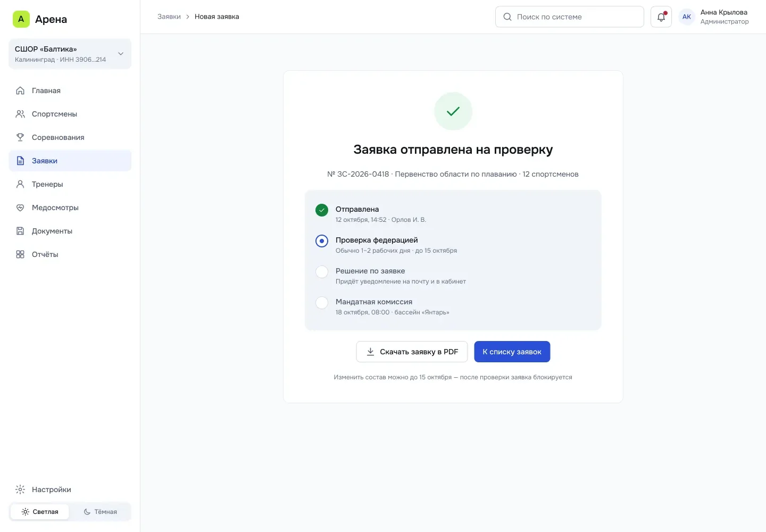
Task: Go to the Спортсмены section
Action: [70, 114]
